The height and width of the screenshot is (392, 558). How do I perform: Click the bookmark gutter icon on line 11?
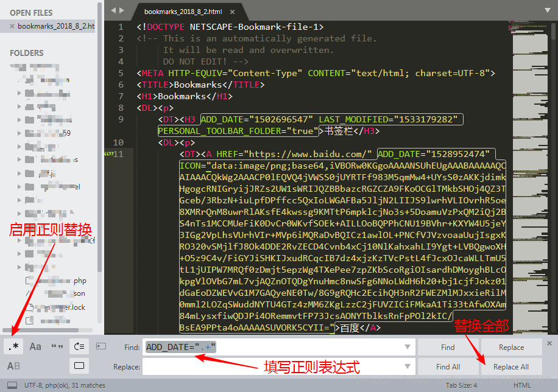pos(108,153)
